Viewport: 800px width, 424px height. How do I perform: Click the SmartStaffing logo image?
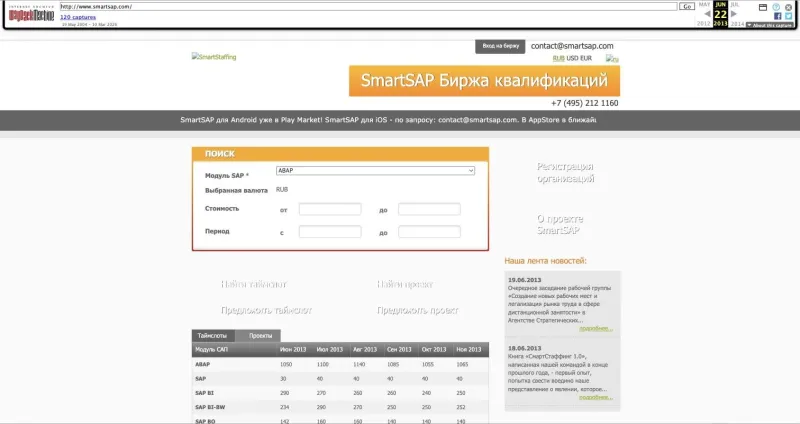pos(214,57)
